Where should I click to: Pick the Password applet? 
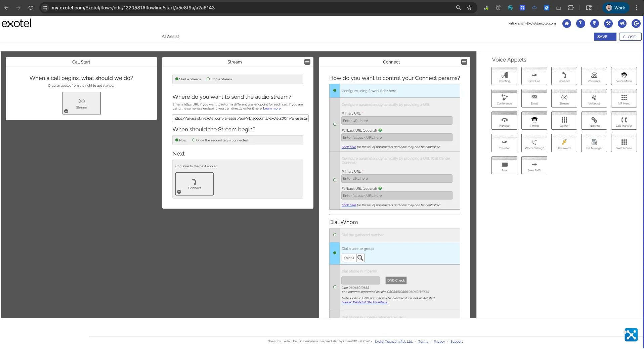[564, 143]
